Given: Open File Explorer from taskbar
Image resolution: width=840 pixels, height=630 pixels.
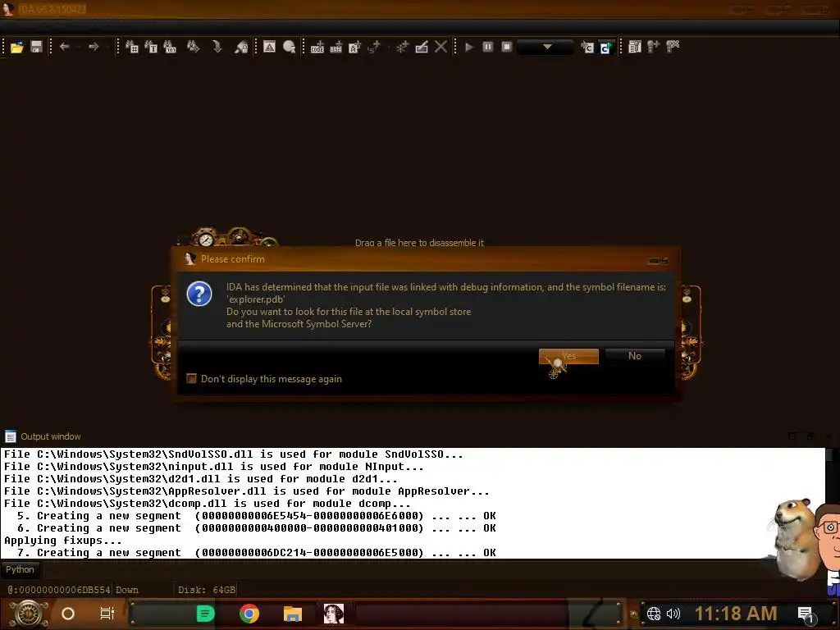Looking at the screenshot, I should [x=293, y=614].
